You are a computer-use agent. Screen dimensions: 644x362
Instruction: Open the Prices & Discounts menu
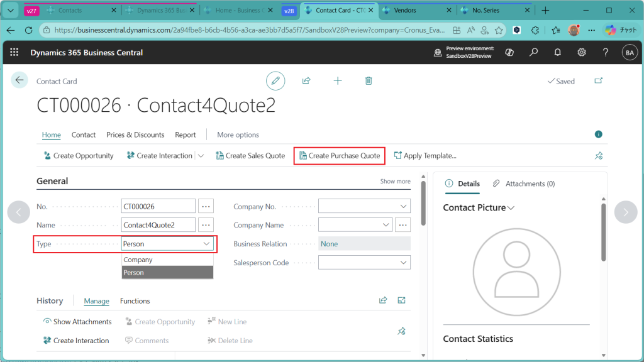135,134
